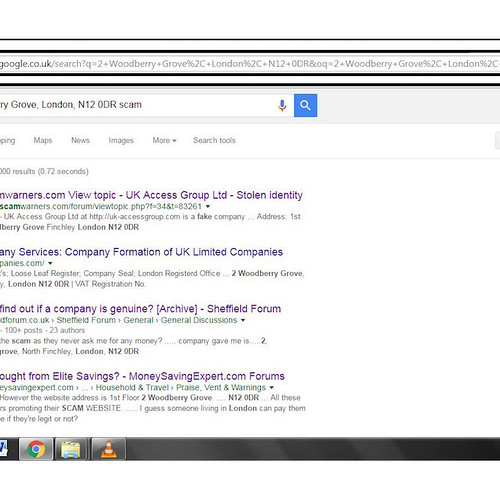Expand the More search categories dropdown
The image size is (500, 500).
(x=164, y=140)
